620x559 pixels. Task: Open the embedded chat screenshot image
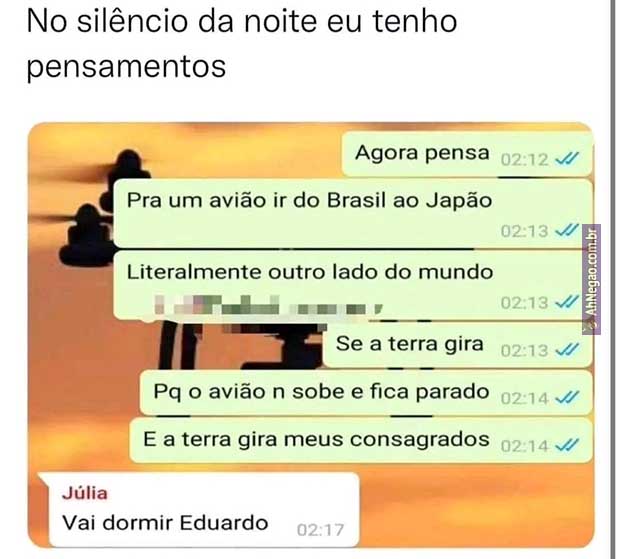click(311, 335)
